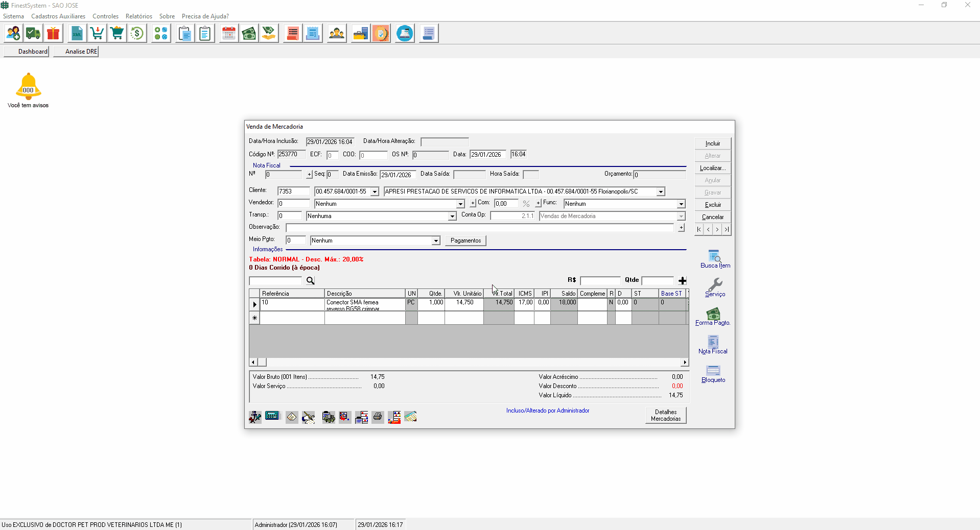The width and height of the screenshot is (980, 530).
Task: Click the Observação input field
Action: coord(480,228)
